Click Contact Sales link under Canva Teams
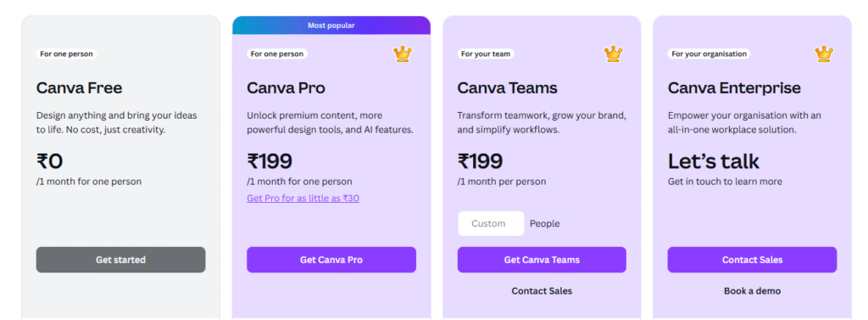The height and width of the screenshot is (320, 868). pyautogui.click(x=542, y=290)
